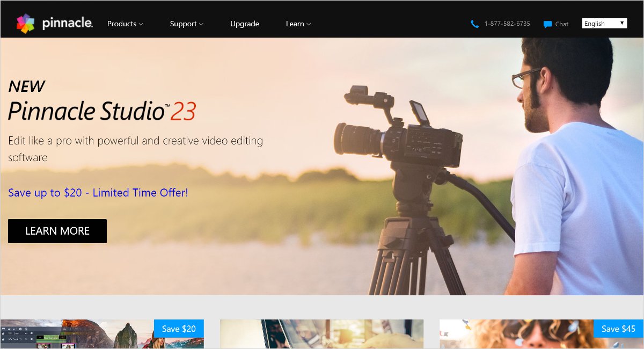Viewport: 644px width, 349px height.
Task: Start a Chat via the Chat link
Action: pyautogui.click(x=561, y=24)
